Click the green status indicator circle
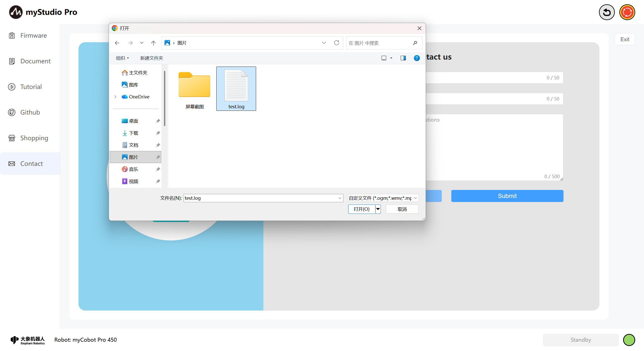 pyautogui.click(x=629, y=340)
